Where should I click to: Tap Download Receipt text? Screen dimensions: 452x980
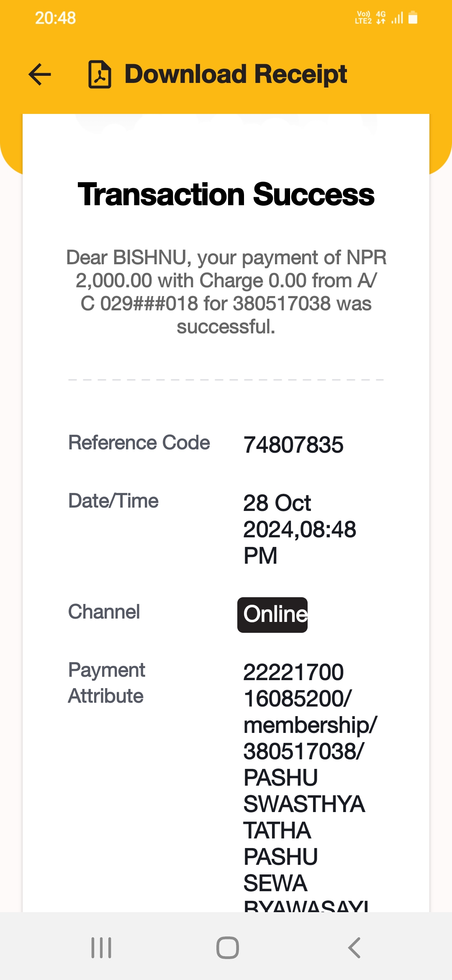[x=236, y=75]
